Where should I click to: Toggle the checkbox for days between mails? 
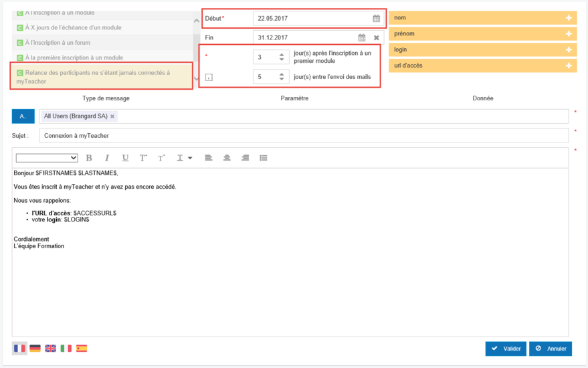(x=209, y=78)
